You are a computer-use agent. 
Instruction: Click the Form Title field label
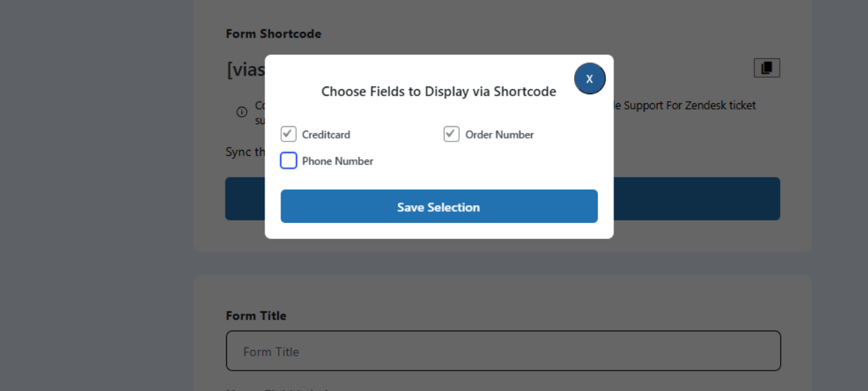256,315
